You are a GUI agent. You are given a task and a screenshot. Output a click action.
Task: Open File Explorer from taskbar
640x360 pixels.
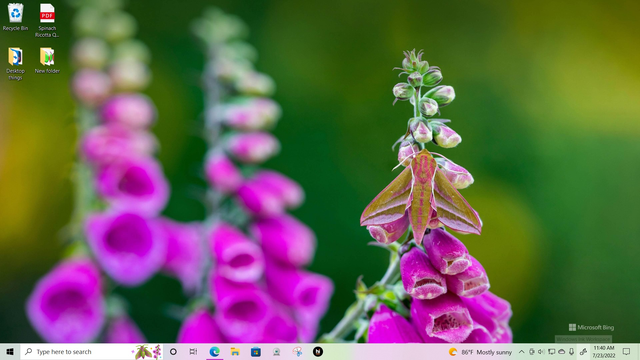[235, 351]
